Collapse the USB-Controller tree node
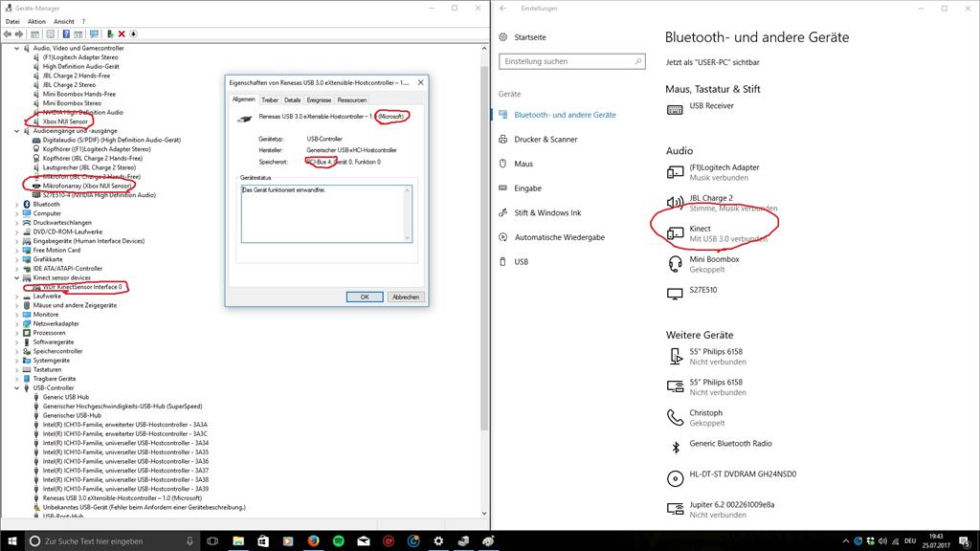The image size is (980, 551). click(x=17, y=388)
